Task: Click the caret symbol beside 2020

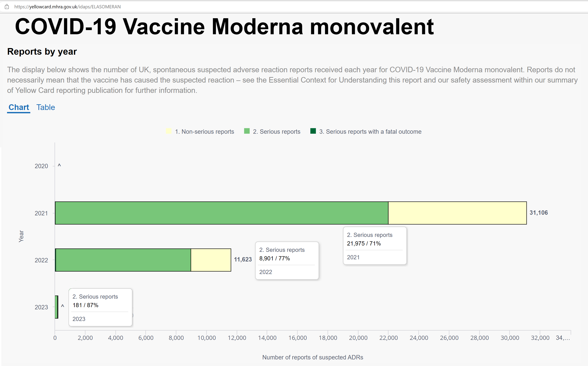Action: (59, 166)
